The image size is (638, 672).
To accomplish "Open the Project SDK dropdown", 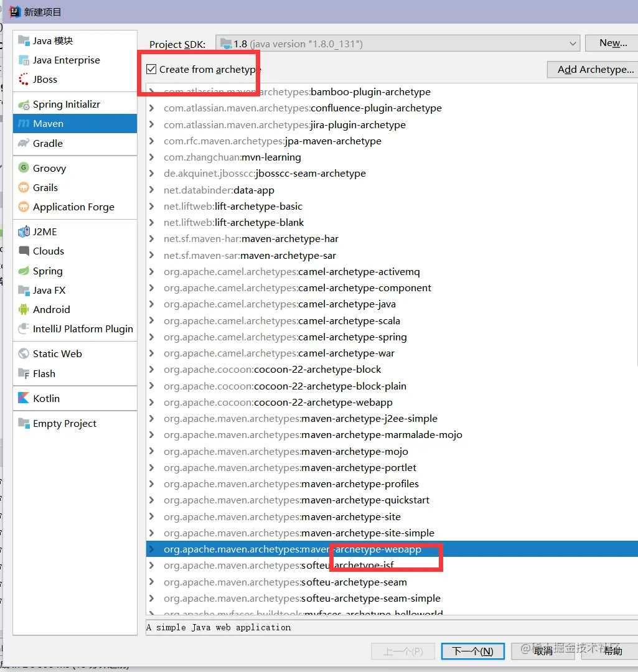I will 398,44.
